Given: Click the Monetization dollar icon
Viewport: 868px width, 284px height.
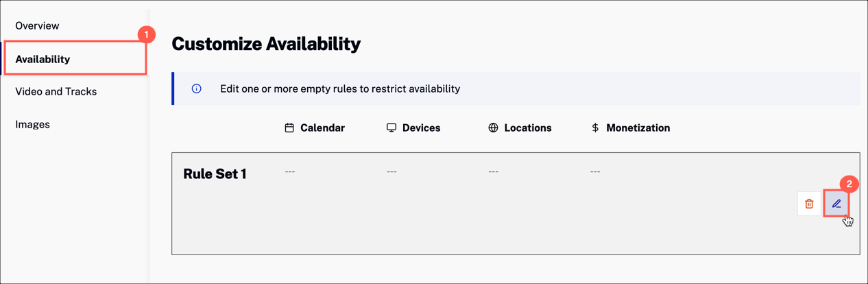Looking at the screenshot, I should pyautogui.click(x=595, y=128).
